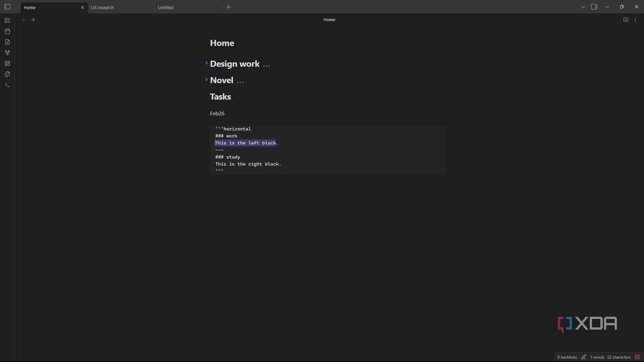Click the stacked files template icon

pos(7,74)
